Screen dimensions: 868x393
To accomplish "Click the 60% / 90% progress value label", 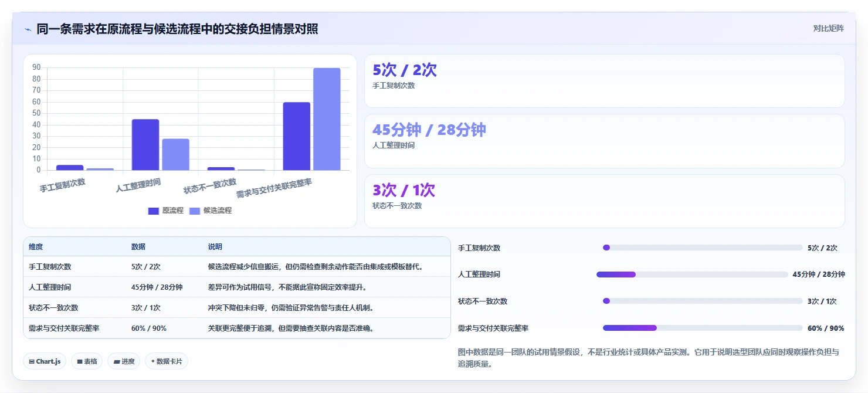I will (826, 328).
